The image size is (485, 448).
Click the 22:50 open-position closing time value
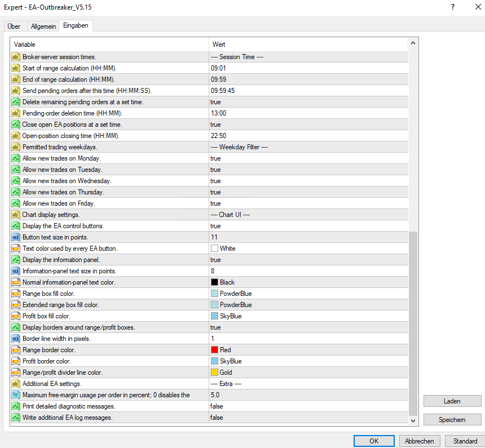click(x=218, y=136)
